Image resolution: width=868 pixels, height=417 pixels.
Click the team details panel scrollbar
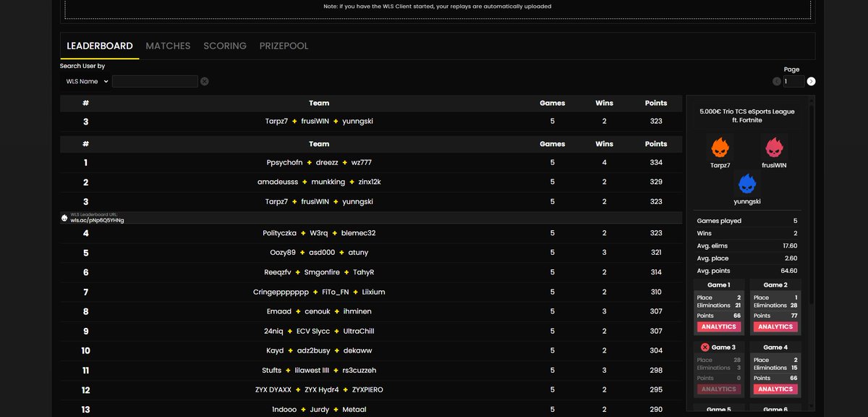coord(812,203)
